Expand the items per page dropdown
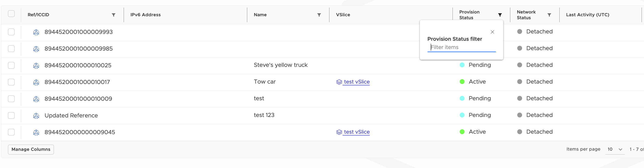The width and height of the screenshot is (644, 168). click(x=615, y=149)
